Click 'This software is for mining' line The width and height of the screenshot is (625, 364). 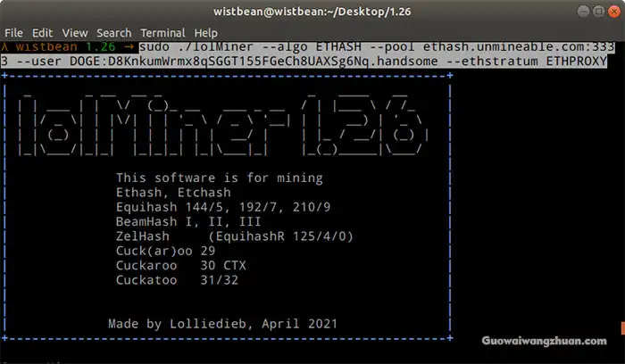[x=220, y=178]
